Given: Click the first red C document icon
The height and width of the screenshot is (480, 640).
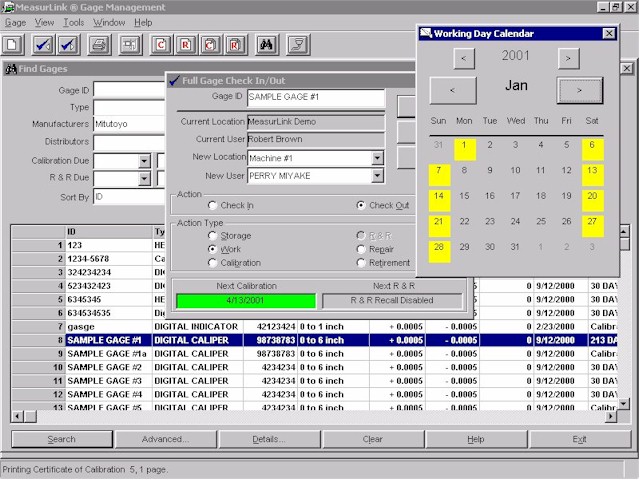Looking at the screenshot, I should 160,44.
